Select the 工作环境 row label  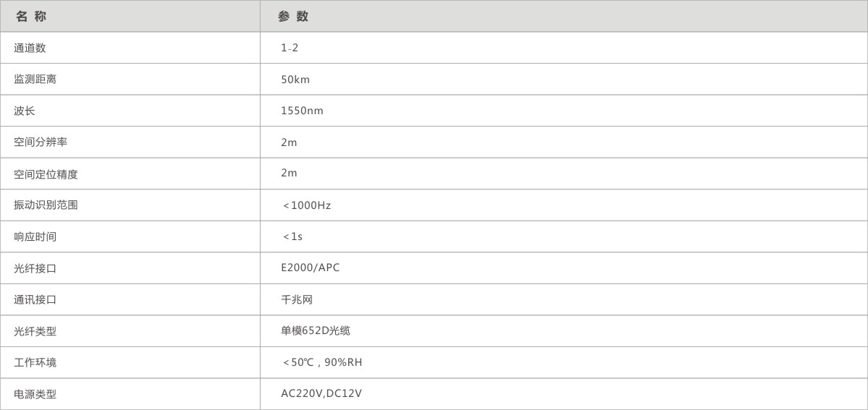pyautogui.click(x=35, y=363)
